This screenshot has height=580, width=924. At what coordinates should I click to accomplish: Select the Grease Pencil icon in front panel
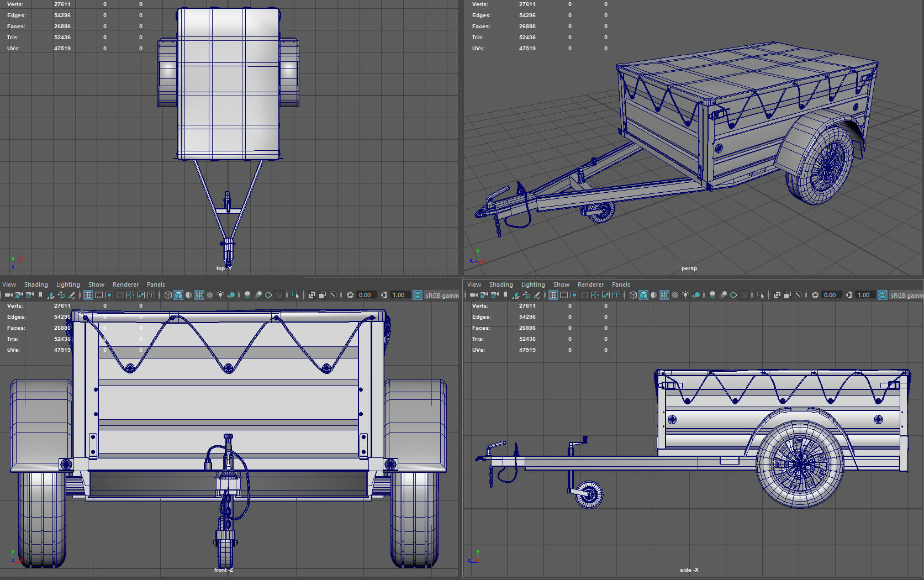coord(72,295)
